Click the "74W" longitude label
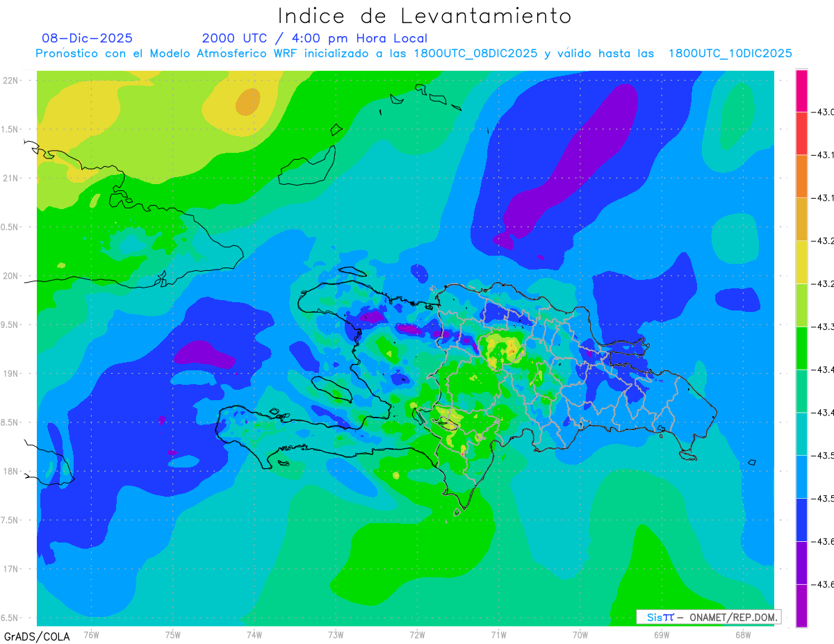Screen dimensions: 834x644 pyautogui.click(x=254, y=634)
